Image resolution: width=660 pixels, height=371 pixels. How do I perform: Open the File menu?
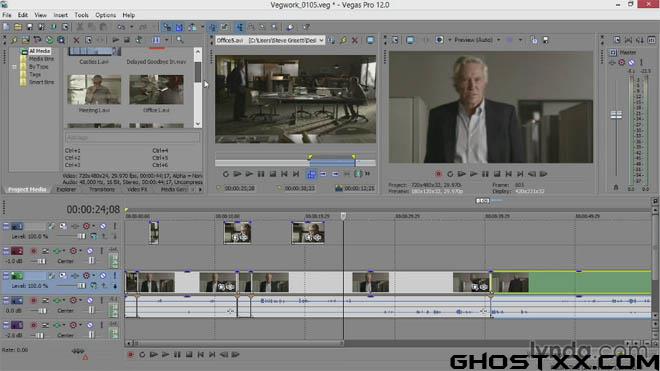[6, 15]
